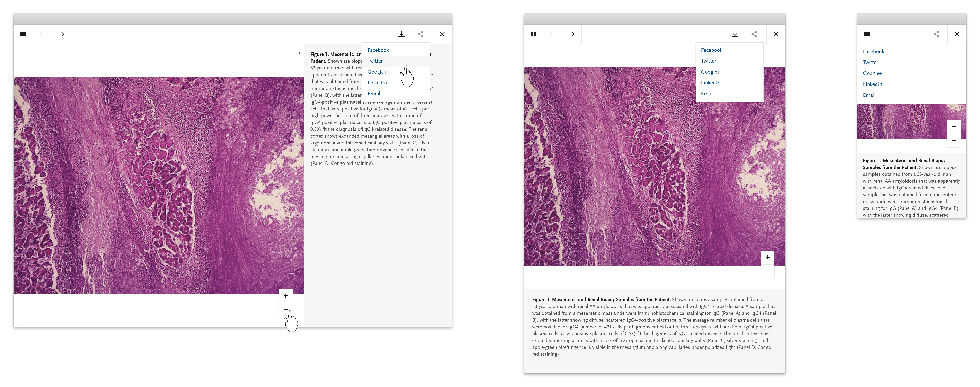Close the desktop viewer
This screenshot has width=980, height=387.
tap(442, 34)
